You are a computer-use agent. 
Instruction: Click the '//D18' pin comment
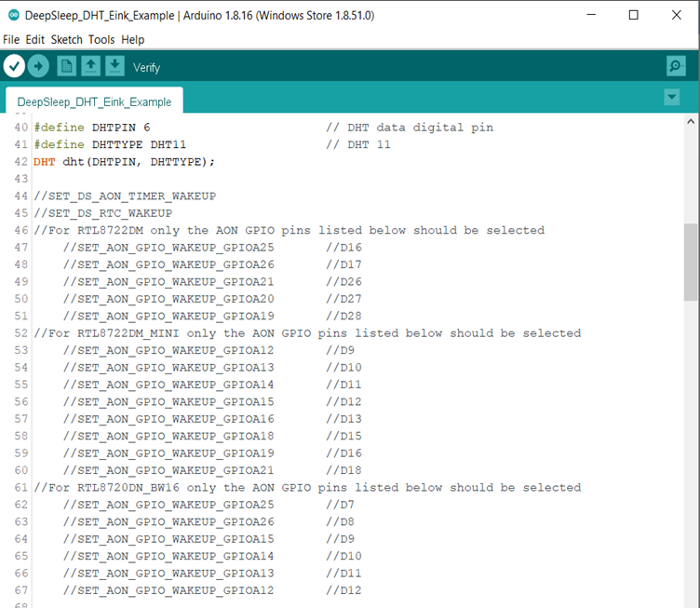343,470
